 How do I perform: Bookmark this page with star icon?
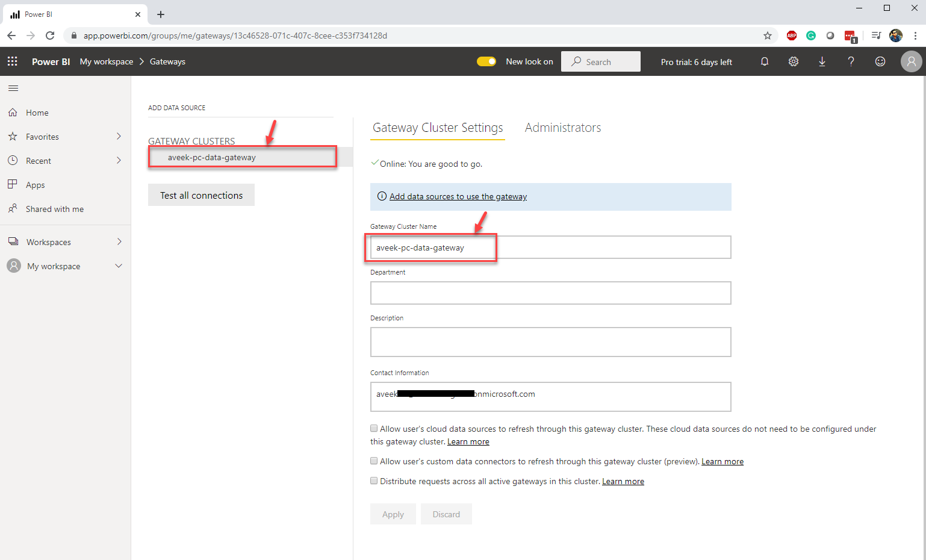coord(768,36)
